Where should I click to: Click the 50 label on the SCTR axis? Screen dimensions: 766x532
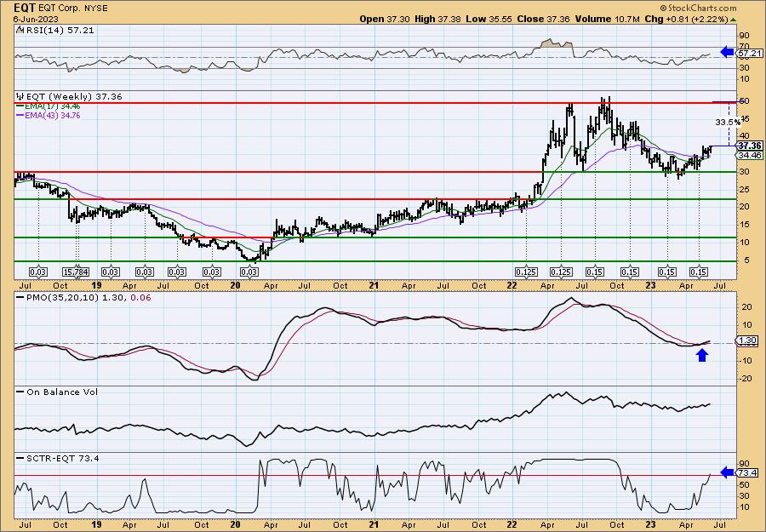tap(746, 484)
